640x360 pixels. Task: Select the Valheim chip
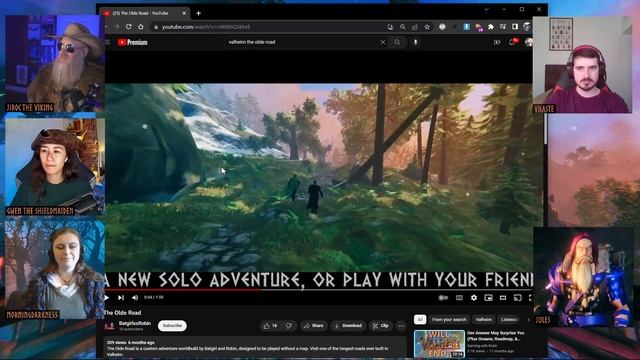click(483, 320)
